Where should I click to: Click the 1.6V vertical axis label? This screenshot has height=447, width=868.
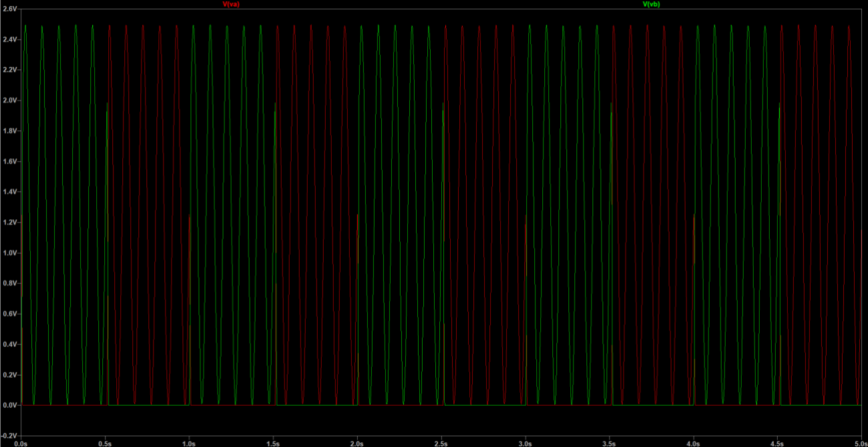coord(9,162)
